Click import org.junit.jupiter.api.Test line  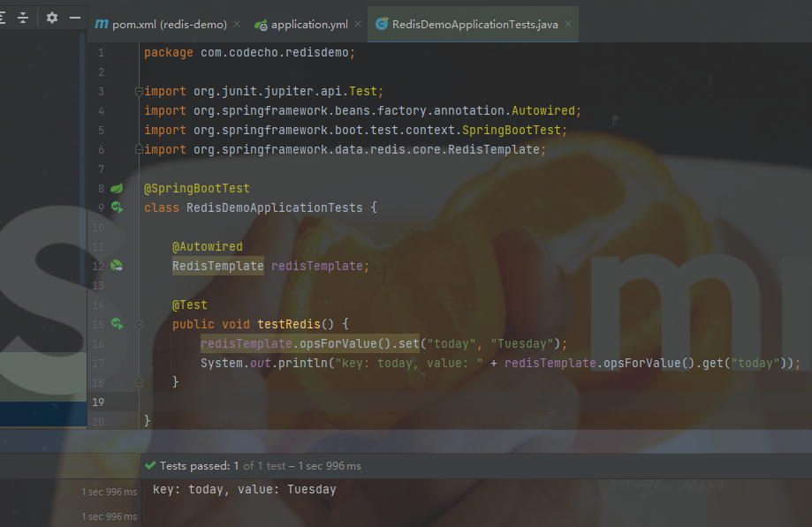tap(263, 92)
